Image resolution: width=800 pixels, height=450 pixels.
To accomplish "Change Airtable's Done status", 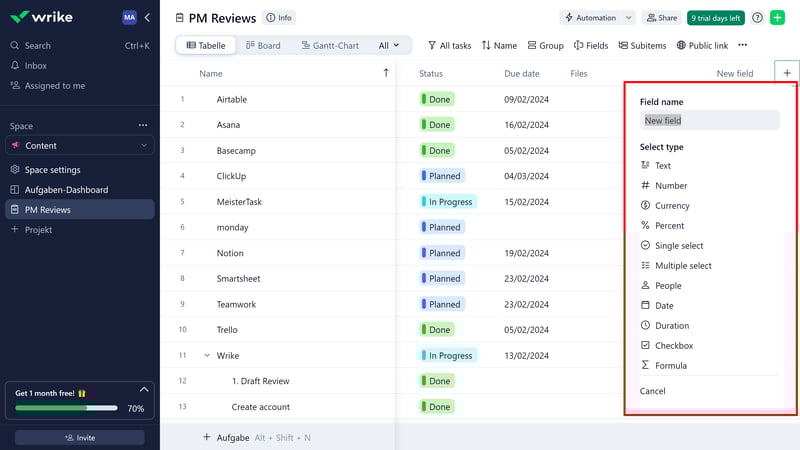I will [x=437, y=99].
